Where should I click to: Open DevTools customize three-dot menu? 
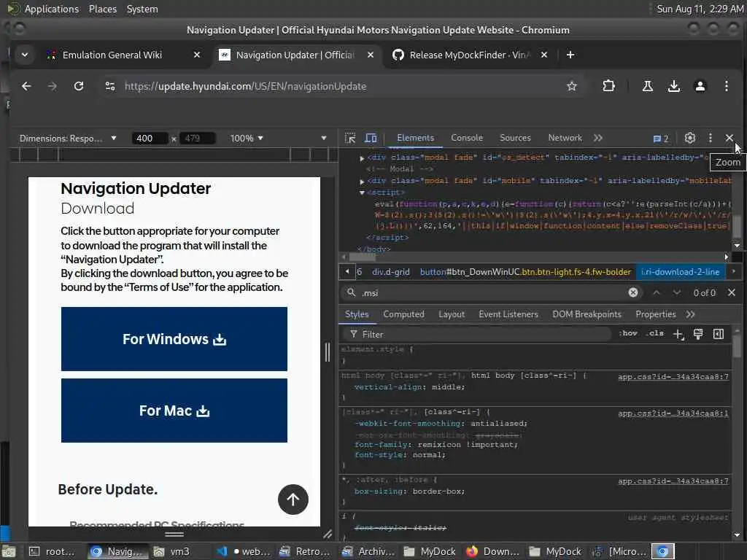point(711,138)
